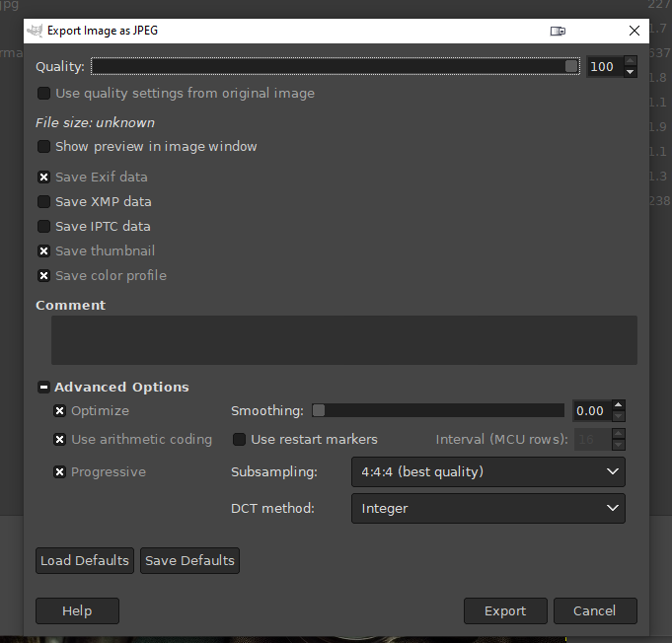Enable Save IPTC data option
This screenshot has width=672, height=643.
[43, 226]
